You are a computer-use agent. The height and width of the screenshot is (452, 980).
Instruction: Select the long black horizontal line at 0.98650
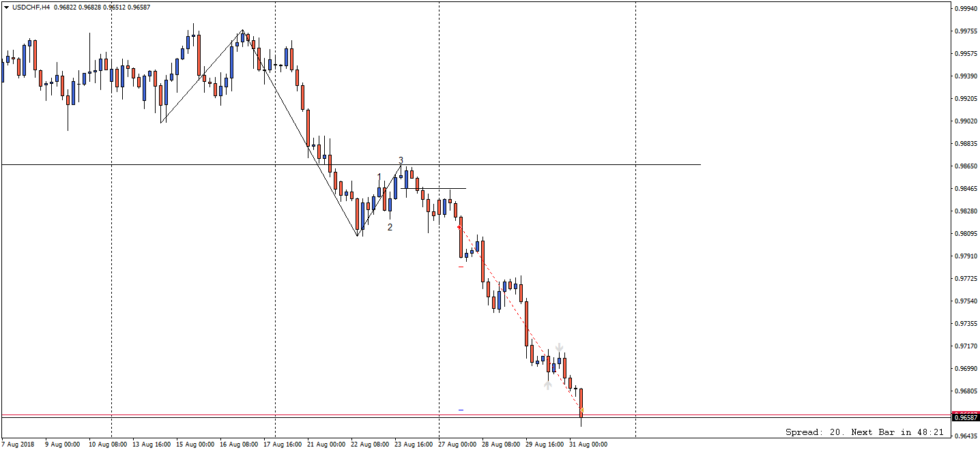coord(351,164)
